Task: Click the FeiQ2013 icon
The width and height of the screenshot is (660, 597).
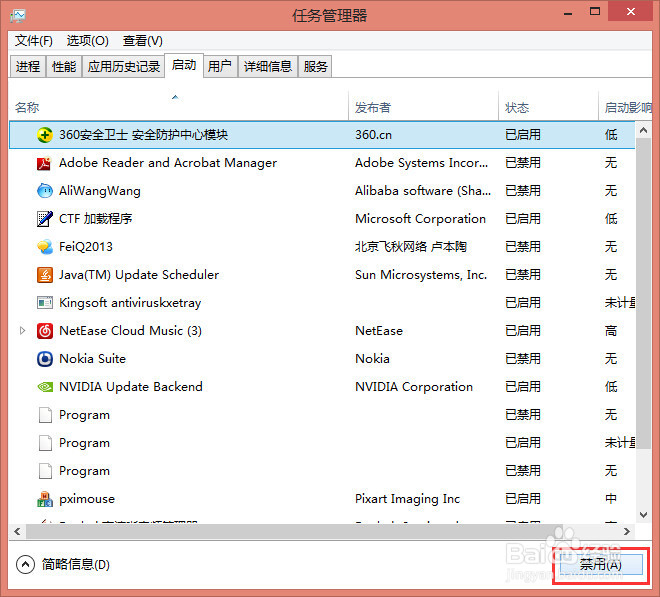Action: (45, 247)
